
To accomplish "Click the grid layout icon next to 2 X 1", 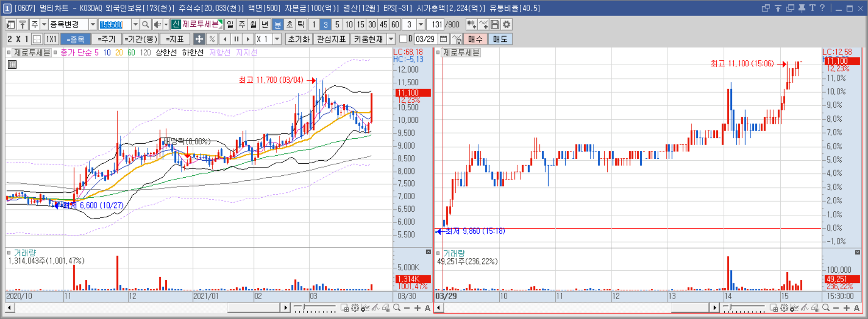I will pyautogui.click(x=37, y=39).
